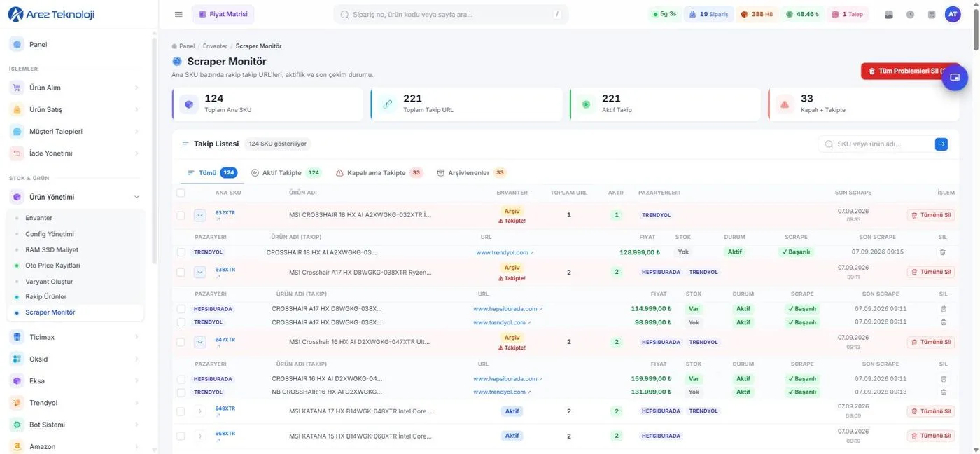Click the Amazon sidebar icon

click(x=17, y=446)
